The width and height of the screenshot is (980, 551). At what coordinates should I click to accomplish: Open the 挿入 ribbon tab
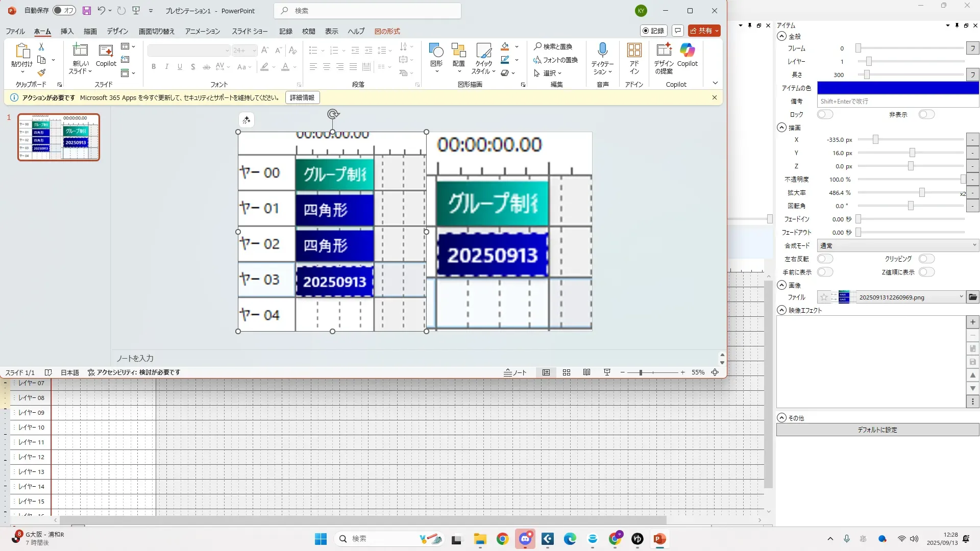67,31
